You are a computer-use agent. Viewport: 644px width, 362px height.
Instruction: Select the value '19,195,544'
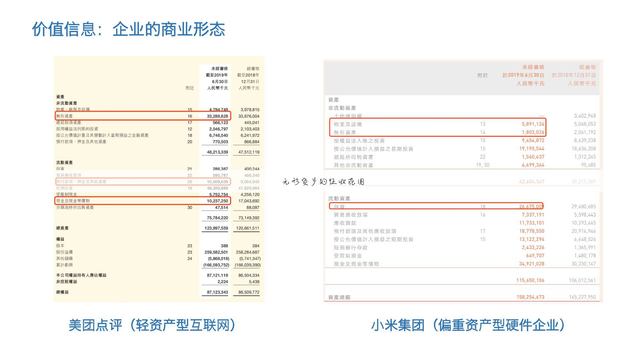[532, 149]
